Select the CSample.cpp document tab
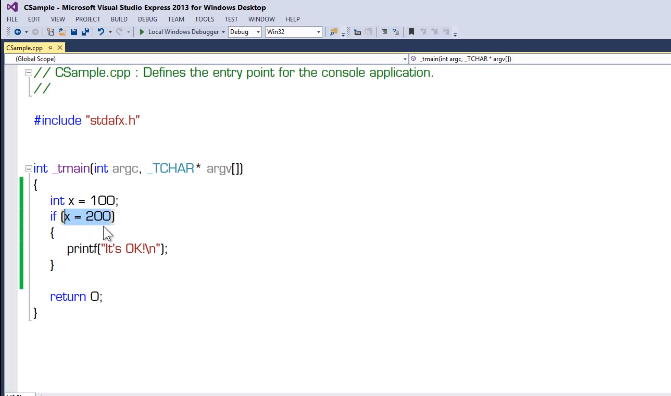 [x=24, y=48]
